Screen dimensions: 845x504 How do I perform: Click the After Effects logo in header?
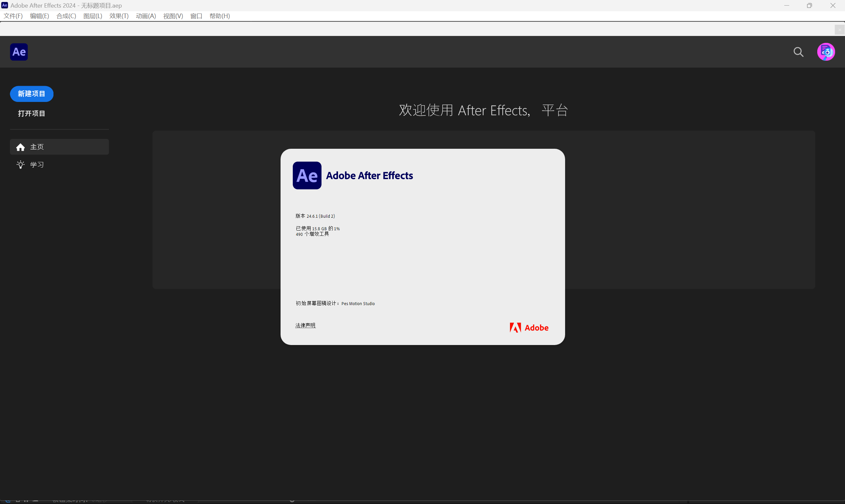point(19,52)
